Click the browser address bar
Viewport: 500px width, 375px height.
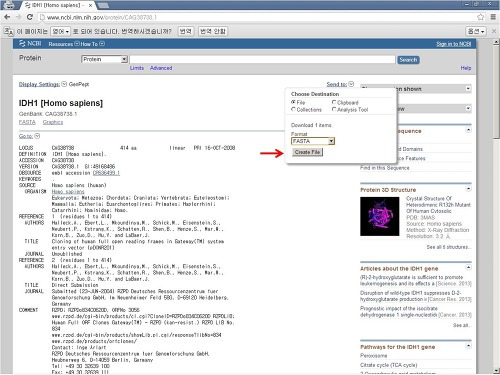coord(257,17)
